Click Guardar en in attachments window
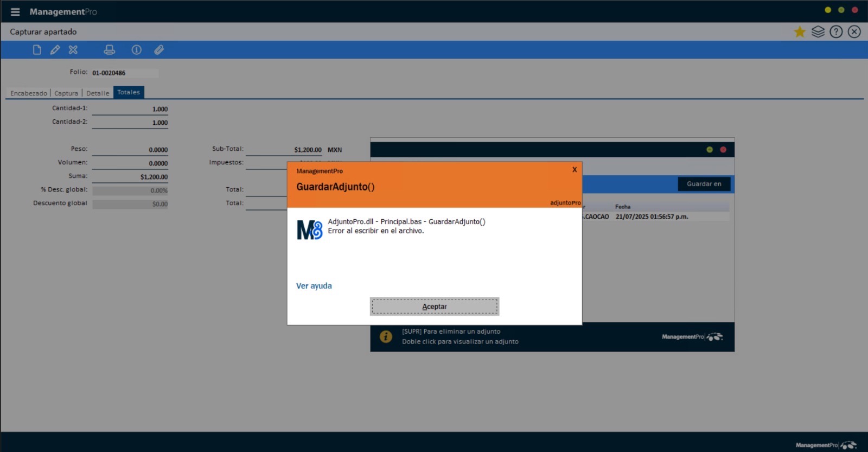The height and width of the screenshot is (452, 868). [x=704, y=184]
